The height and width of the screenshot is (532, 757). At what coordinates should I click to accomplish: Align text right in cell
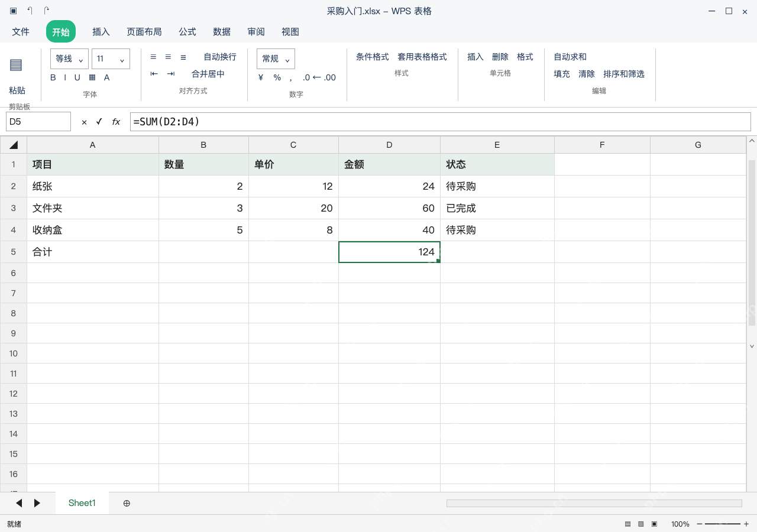click(x=183, y=57)
